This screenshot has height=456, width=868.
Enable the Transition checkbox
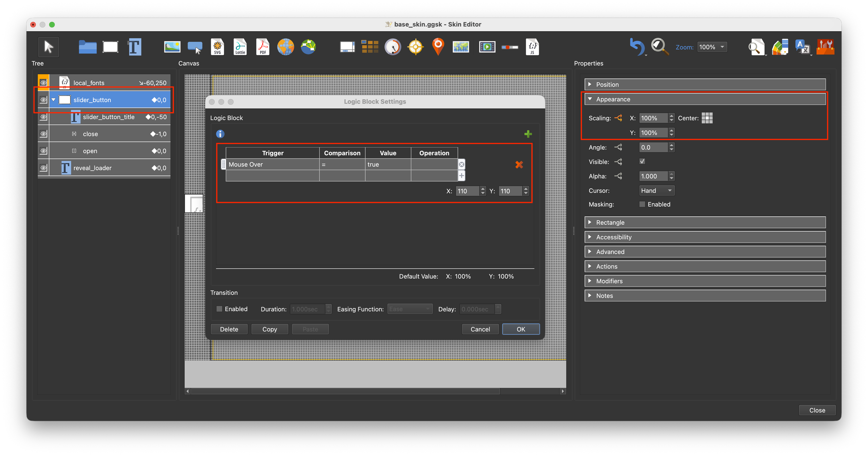219,309
